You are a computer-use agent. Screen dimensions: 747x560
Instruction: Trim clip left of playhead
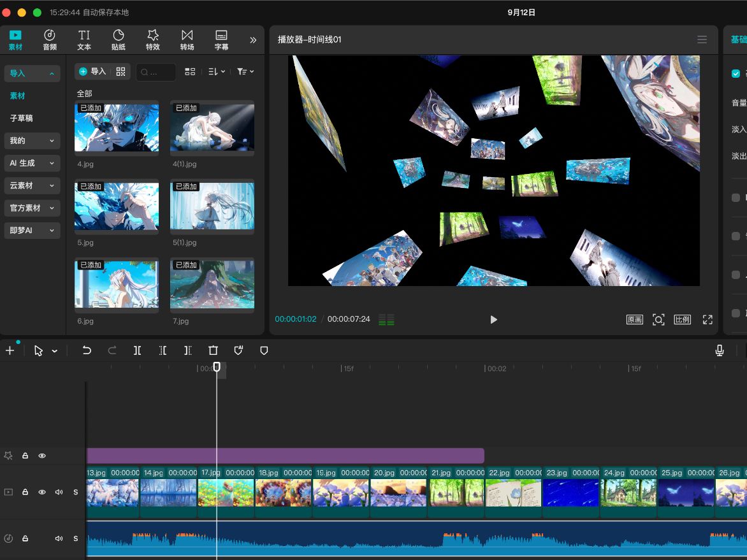[x=163, y=350]
